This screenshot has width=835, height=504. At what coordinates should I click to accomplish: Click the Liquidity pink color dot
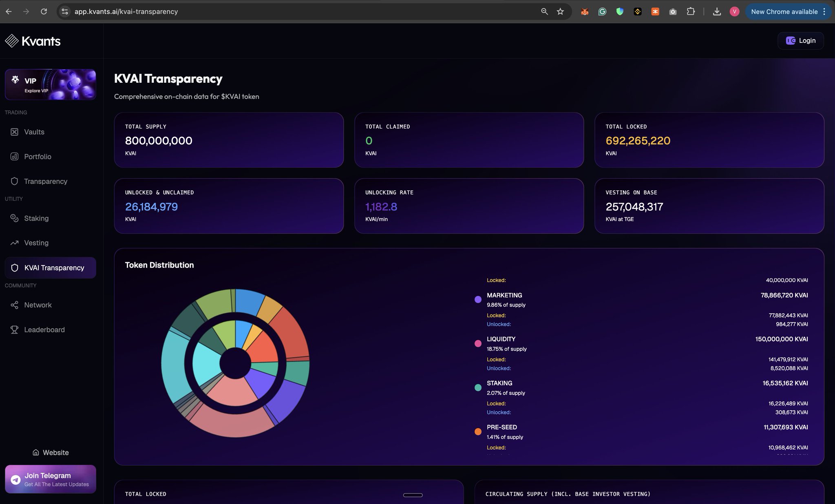(478, 343)
